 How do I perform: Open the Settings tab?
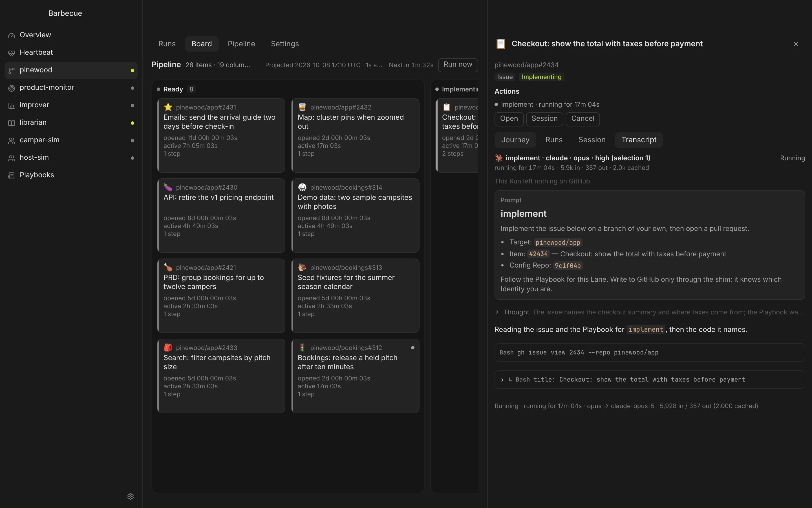(x=284, y=44)
